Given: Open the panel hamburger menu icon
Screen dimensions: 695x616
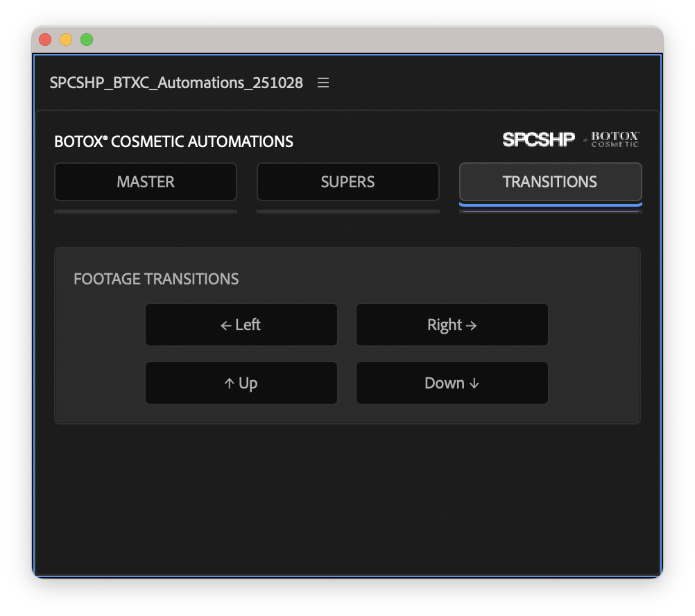Looking at the screenshot, I should [323, 83].
